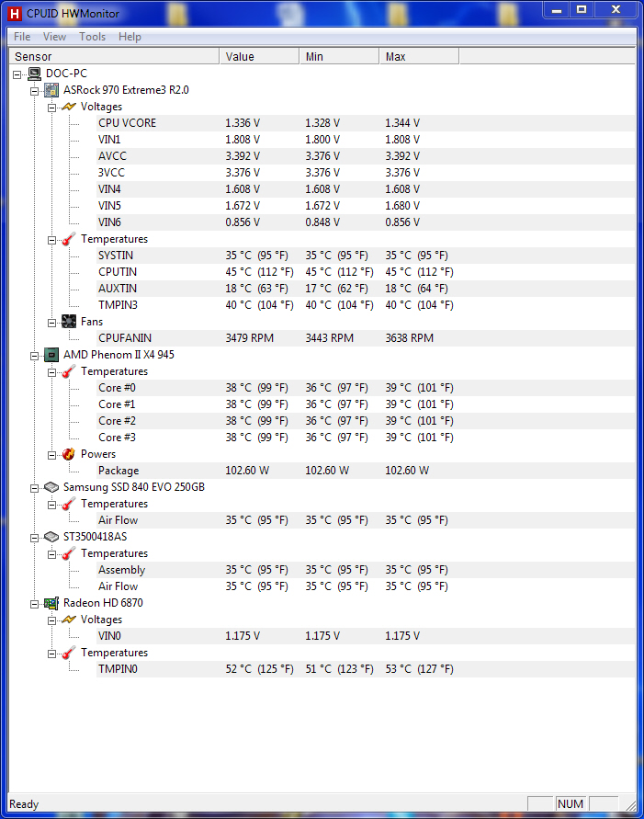
Task: Click the Phenom Temperatures thermometer icon
Action: (x=69, y=371)
